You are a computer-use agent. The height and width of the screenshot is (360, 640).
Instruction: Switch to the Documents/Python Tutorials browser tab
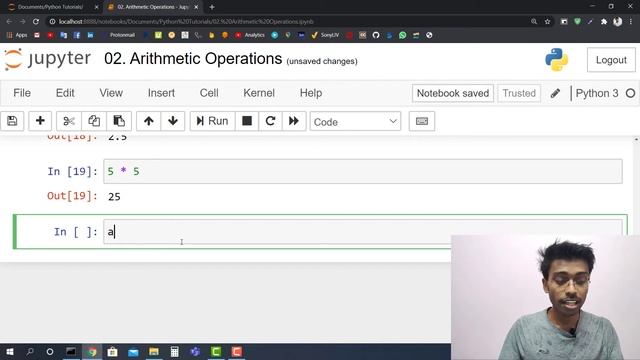pos(50,7)
